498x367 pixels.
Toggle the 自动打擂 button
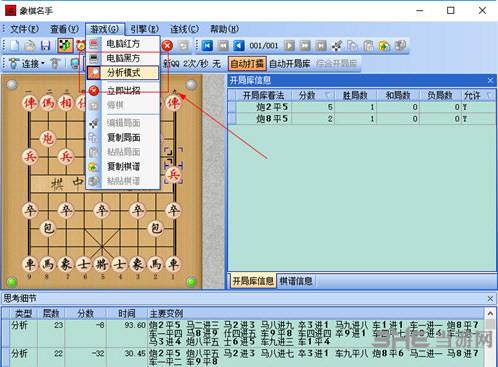[247, 63]
